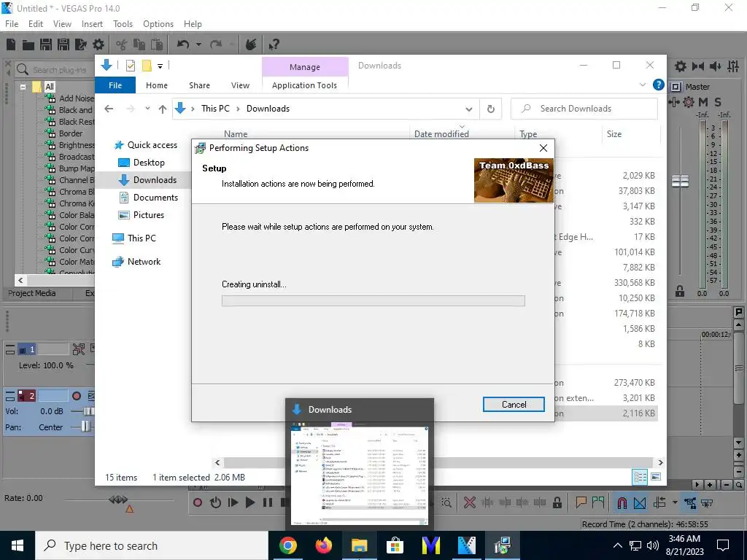Click the Downmix Output icon in Master Bus
Viewport: 747px width, 560px height.
[698, 66]
